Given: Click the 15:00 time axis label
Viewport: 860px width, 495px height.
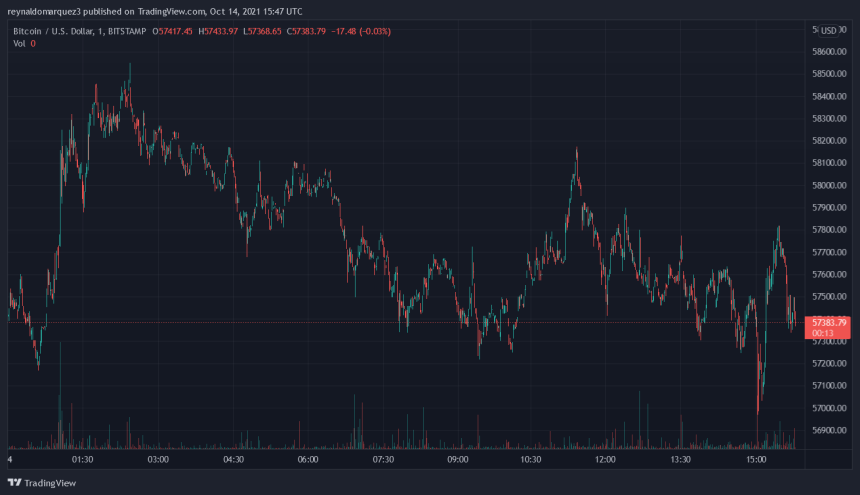Looking at the screenshot, I should (756, 460).
